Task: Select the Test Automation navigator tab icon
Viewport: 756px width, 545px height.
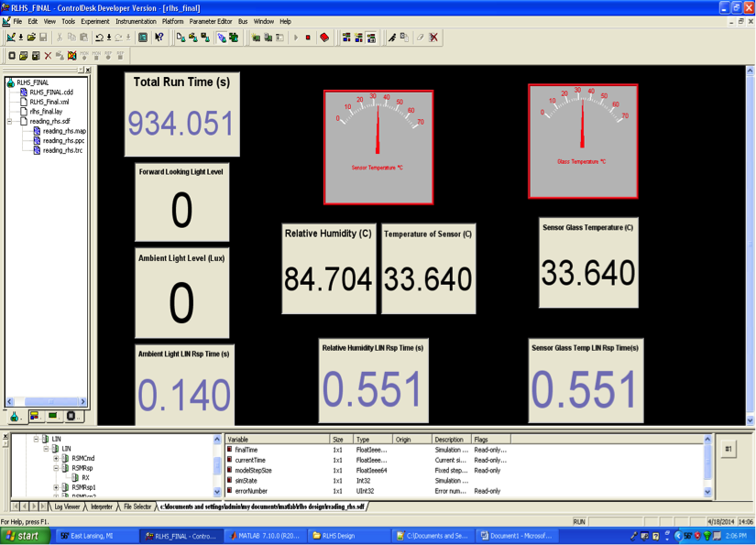Action: (71, 416)
